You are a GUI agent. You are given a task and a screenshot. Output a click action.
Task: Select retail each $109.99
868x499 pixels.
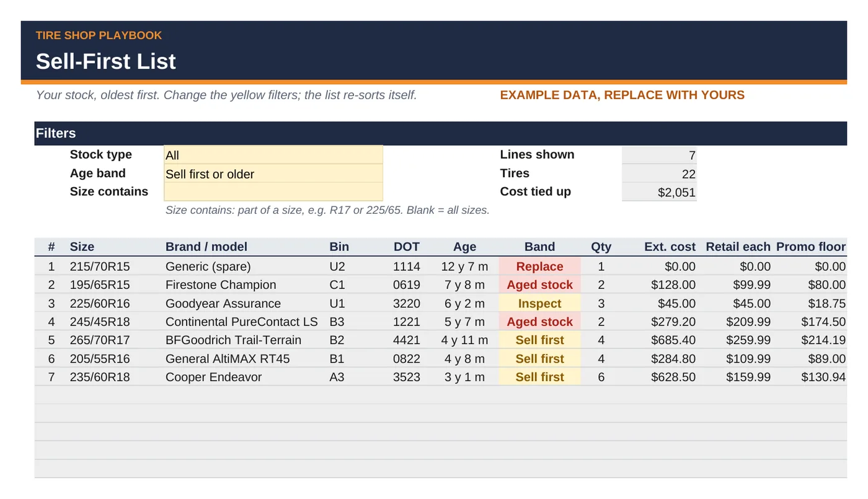click(x=748, y=359)
